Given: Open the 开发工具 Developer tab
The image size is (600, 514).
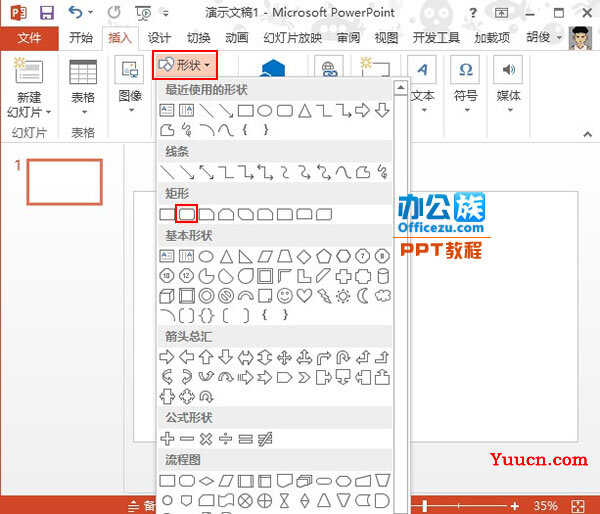Looking at the screenshot, I should tap(436, 38).
